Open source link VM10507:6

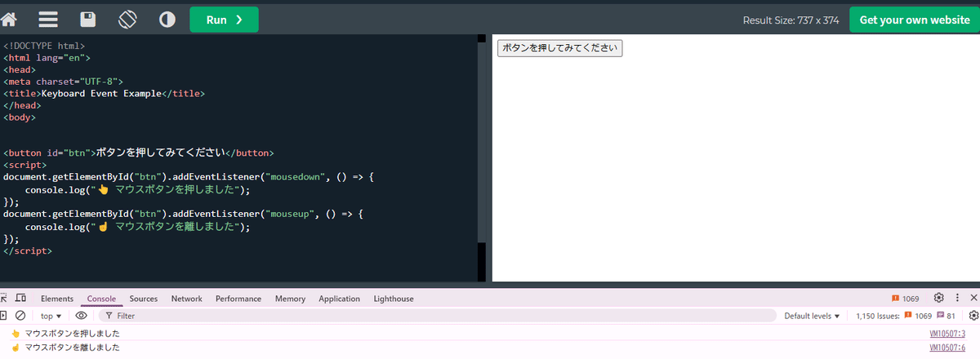click(x=947, y=348)
